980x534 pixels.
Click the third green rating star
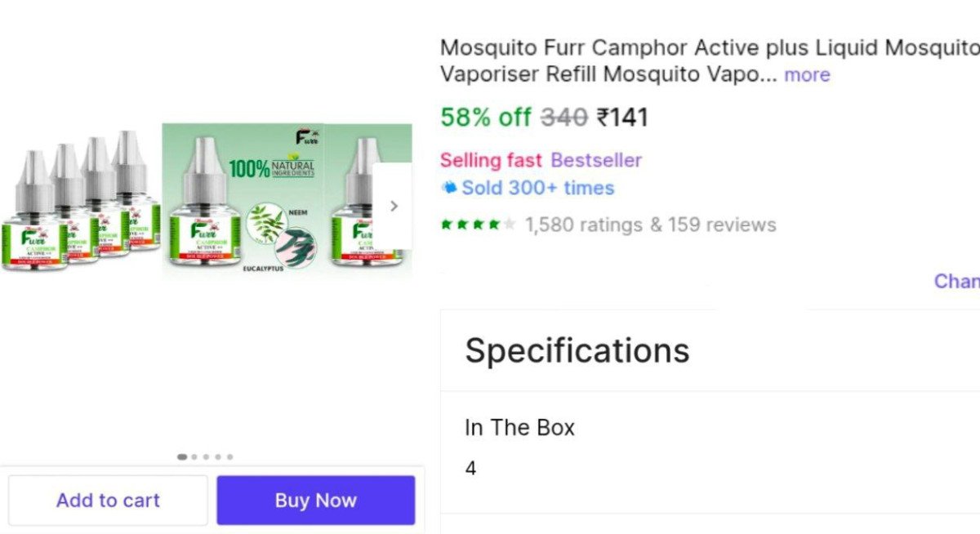click(x=476, y=222)
